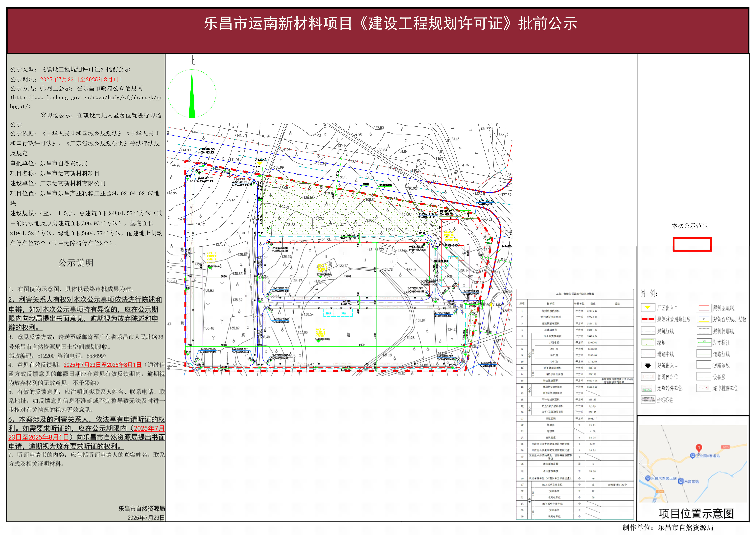The height and width of the screenshot is (535, 756).
Task: Click the 总建筑面积 row in table
Action: (575, 330)
